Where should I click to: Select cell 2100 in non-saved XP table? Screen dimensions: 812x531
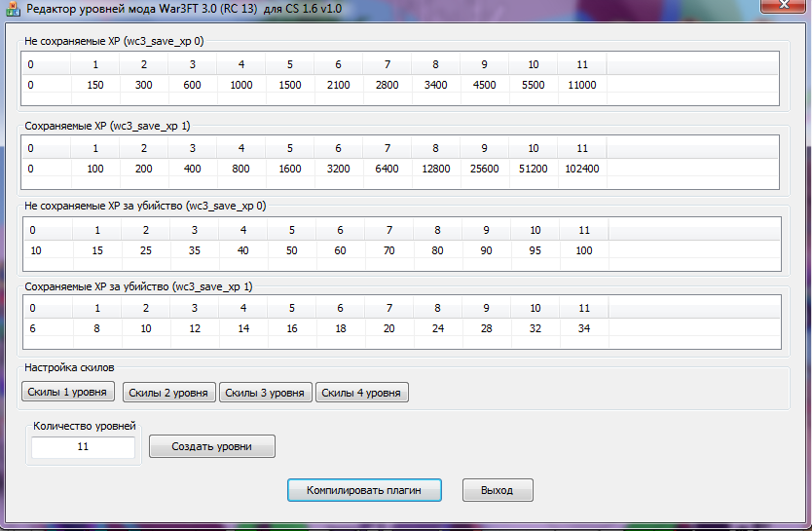[338, 85]
